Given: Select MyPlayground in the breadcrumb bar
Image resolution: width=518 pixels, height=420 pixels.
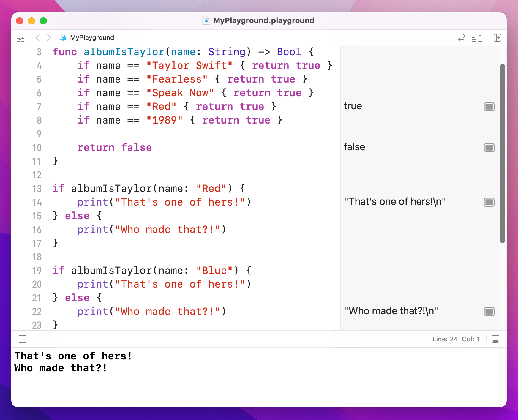Looking at the screenshot, I should (91, 37).
